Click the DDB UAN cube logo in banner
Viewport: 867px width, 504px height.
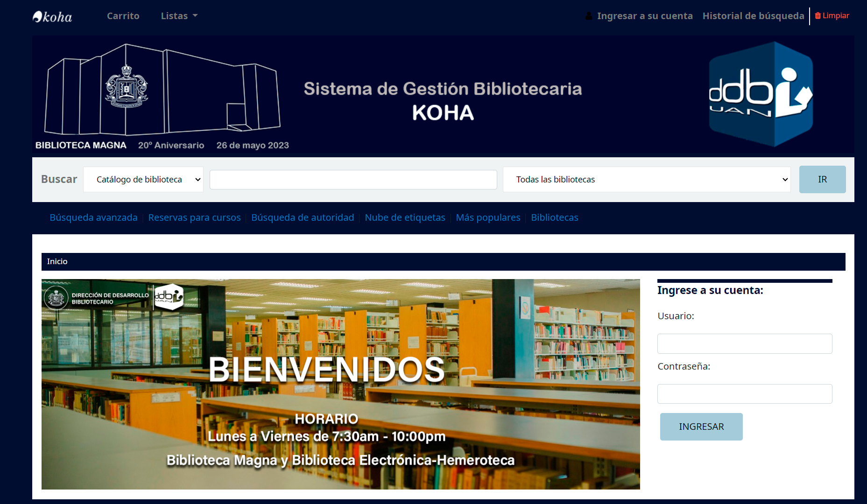pyautogui.click(x=761, y=94)
